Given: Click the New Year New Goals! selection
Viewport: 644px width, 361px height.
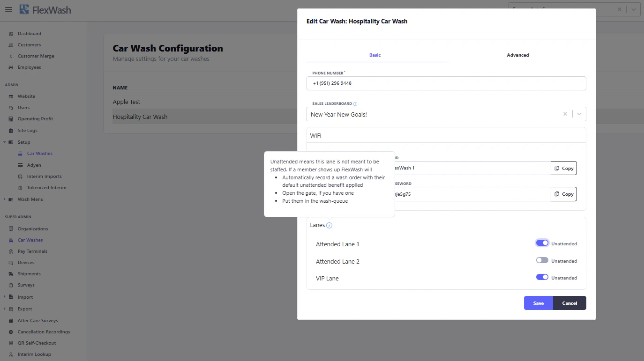Looking at the screenshot, I should [x=339, y=114].
